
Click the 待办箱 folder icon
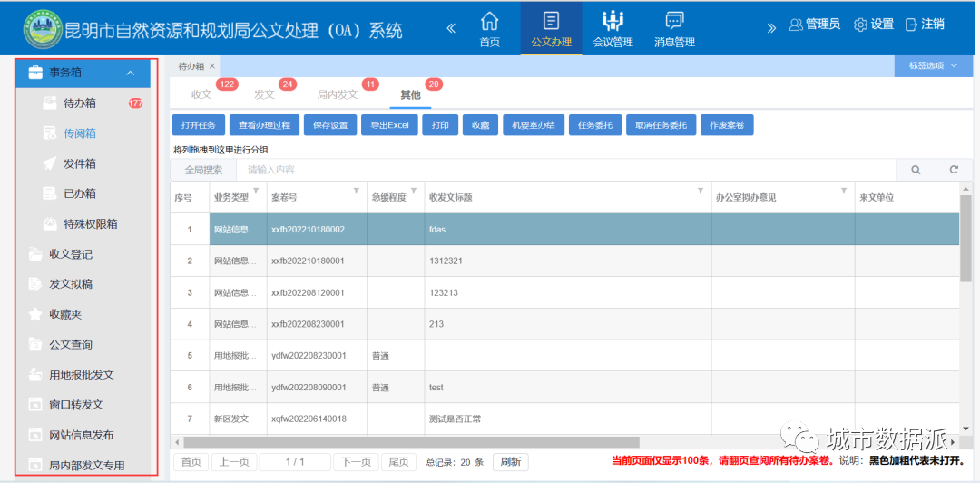pyautogui.click(x=50, y=103)
